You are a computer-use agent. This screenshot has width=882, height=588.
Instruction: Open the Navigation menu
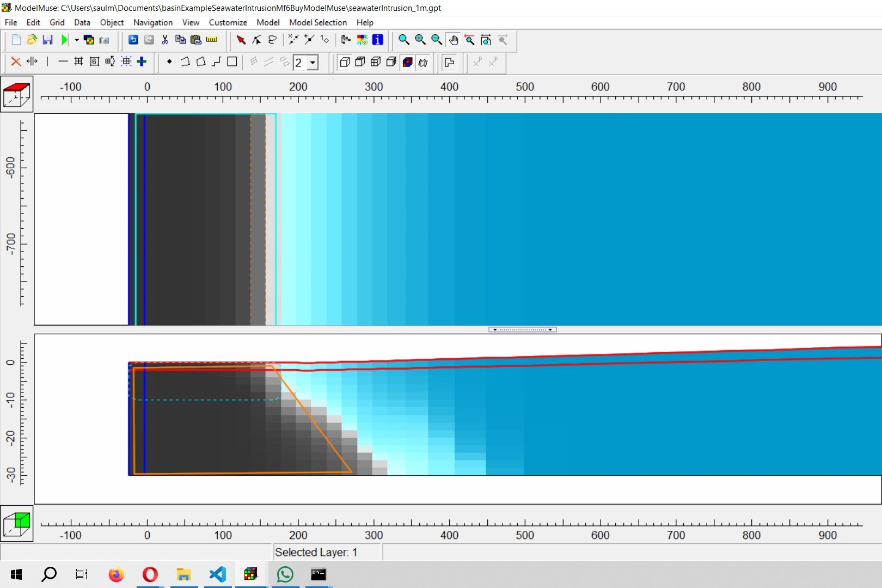pyautogui.click(x=152, y=22)
